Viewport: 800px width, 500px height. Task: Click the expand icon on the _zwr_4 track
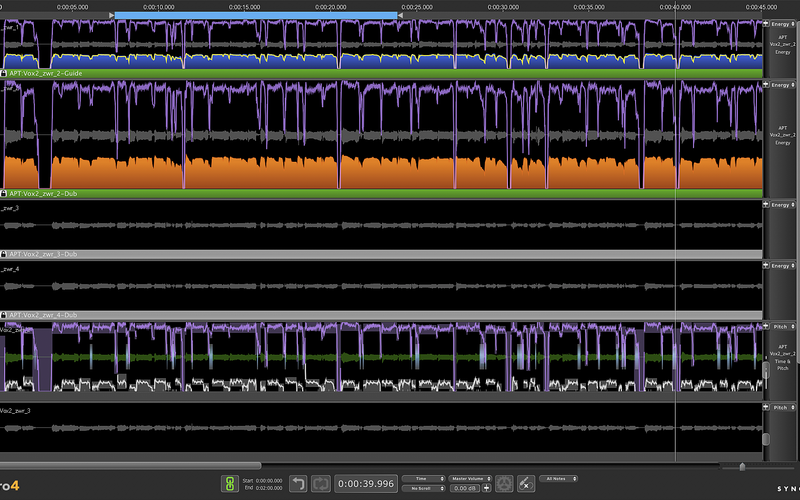coord(766,265)
